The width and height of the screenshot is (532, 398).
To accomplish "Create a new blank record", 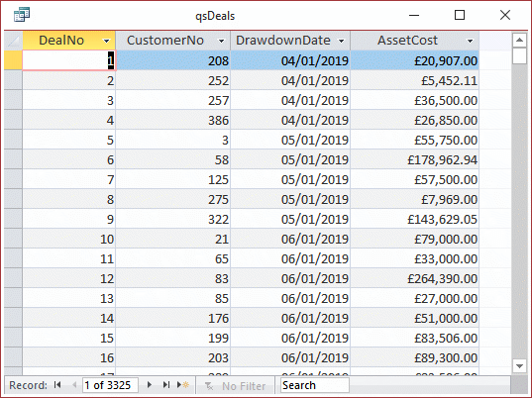I will [183, 385].
